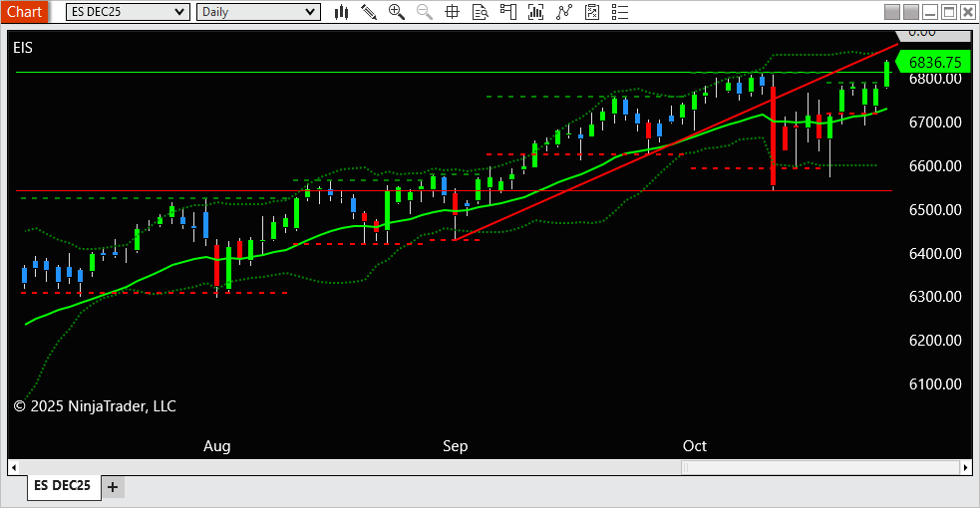Select the large red October candlestick

tap(773, 136)
